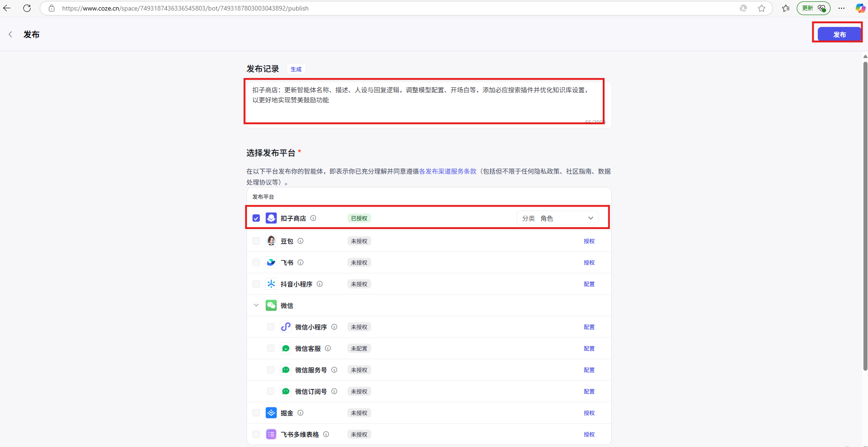Focus the 发布记录 text area
This screenshot has width=868, height=447.
[429, 105]
